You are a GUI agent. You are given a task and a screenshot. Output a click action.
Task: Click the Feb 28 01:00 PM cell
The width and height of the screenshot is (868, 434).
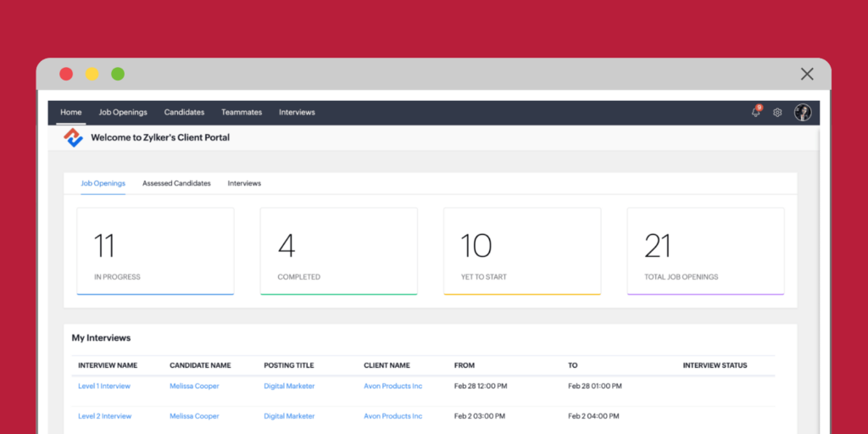[594, 386]
